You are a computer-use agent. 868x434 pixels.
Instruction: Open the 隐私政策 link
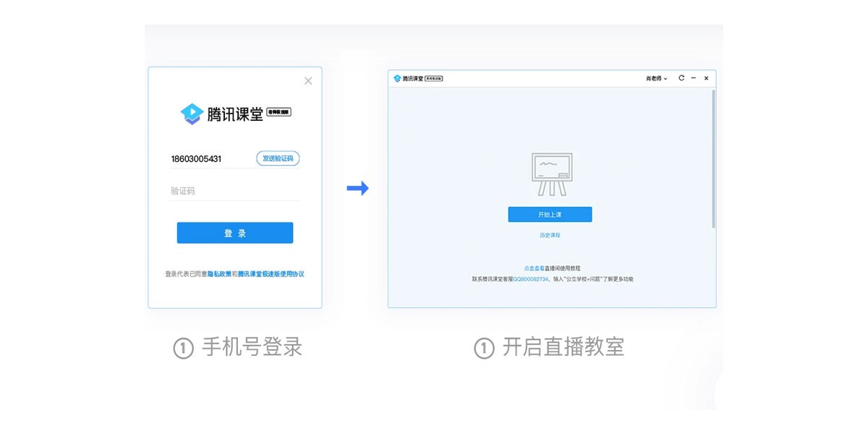coord(220,274)
